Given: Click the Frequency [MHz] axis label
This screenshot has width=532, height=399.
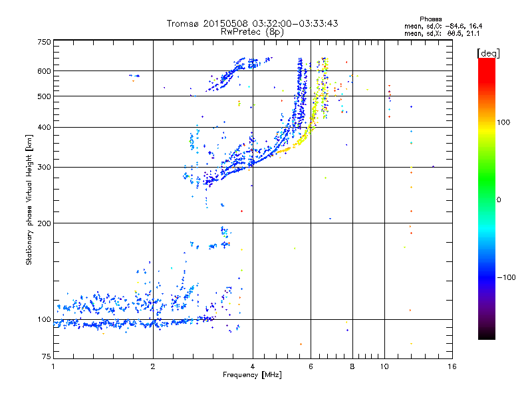Looking at the screenshot, I should 252,375.
